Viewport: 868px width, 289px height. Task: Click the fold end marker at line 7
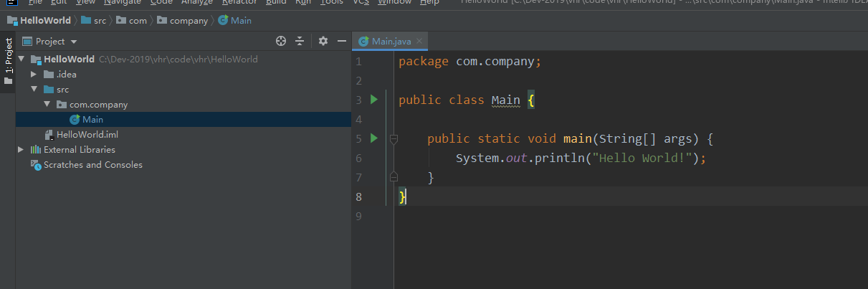pyautogui.click(x=394, y=176)
